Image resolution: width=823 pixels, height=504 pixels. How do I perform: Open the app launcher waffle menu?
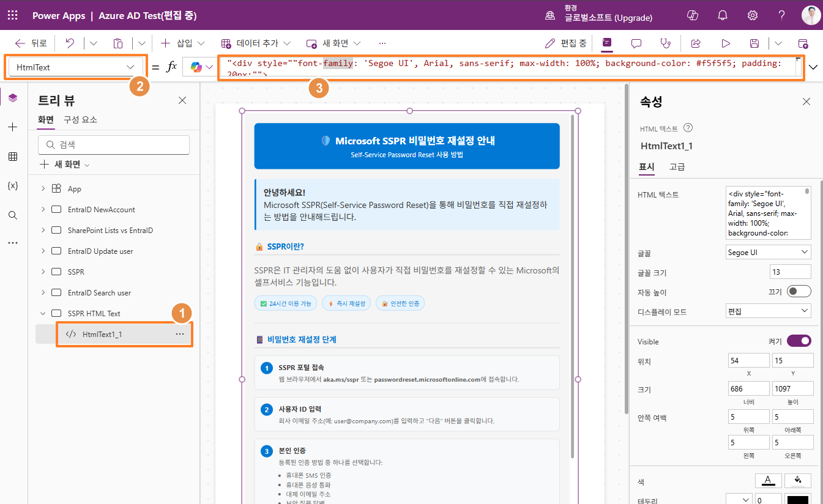point(12,15)
